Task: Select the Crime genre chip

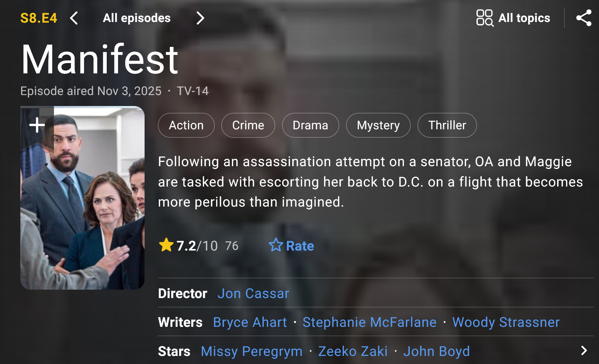Action: tap(248, 125)
